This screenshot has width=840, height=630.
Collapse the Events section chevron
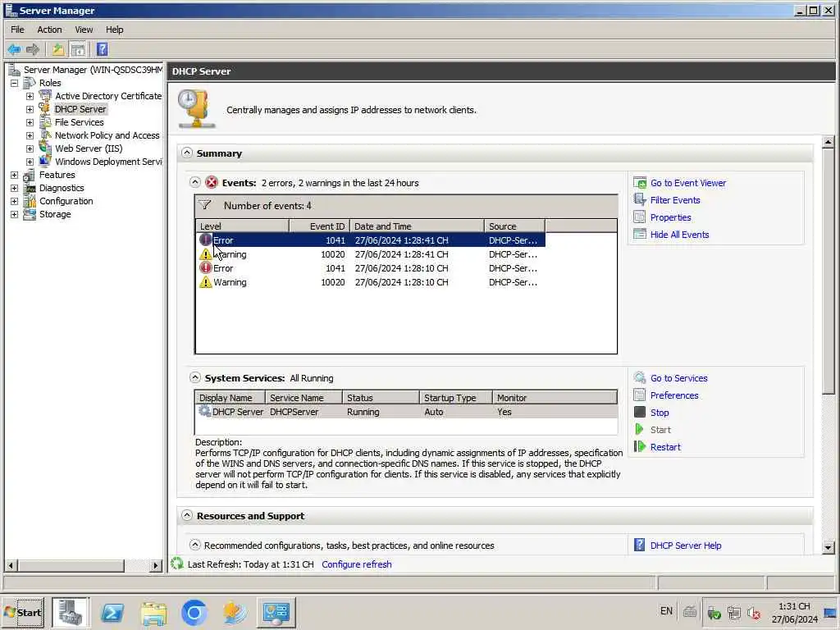(x=195, y=182)
